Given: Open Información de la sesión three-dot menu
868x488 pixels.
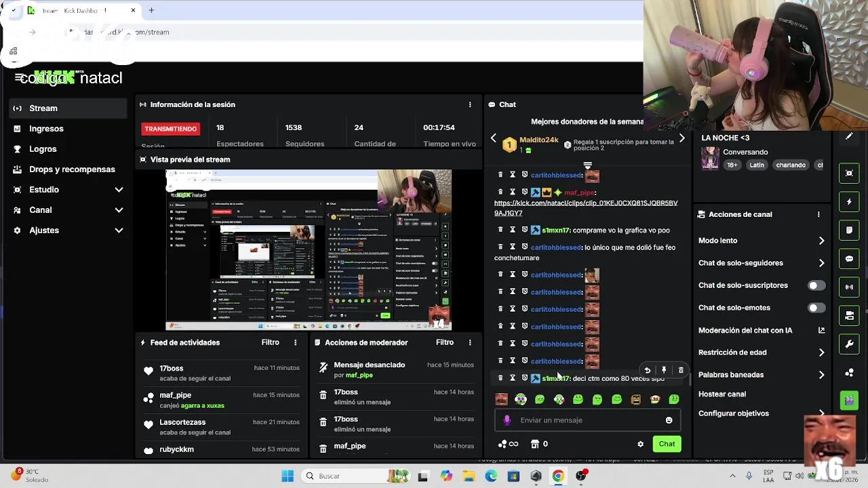Looking at the screenshot, I should (469, 104).
